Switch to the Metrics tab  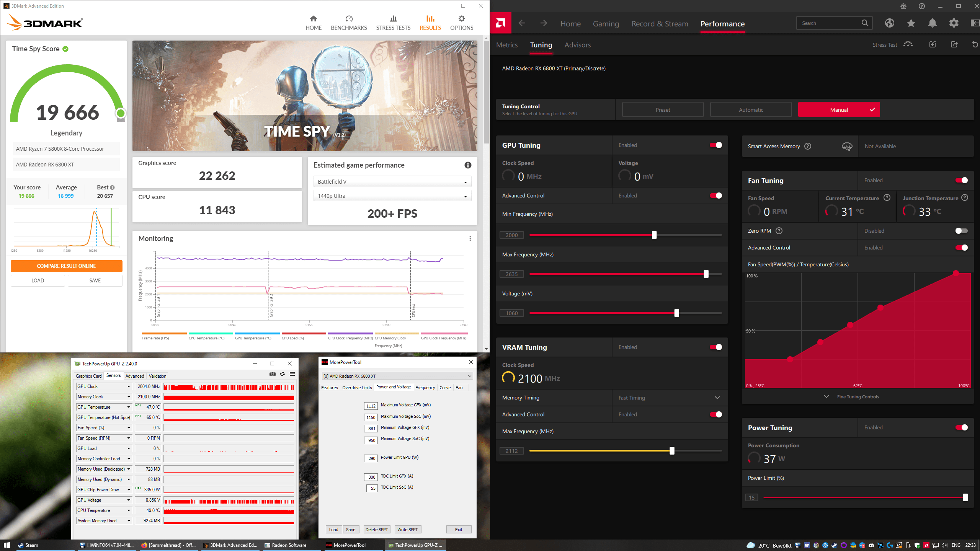[506, 45]
